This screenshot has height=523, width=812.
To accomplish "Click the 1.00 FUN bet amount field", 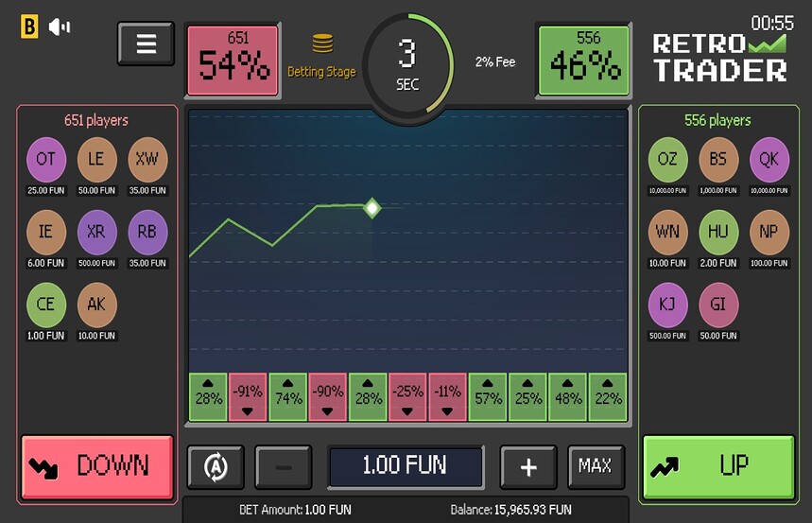I will 406,466.
